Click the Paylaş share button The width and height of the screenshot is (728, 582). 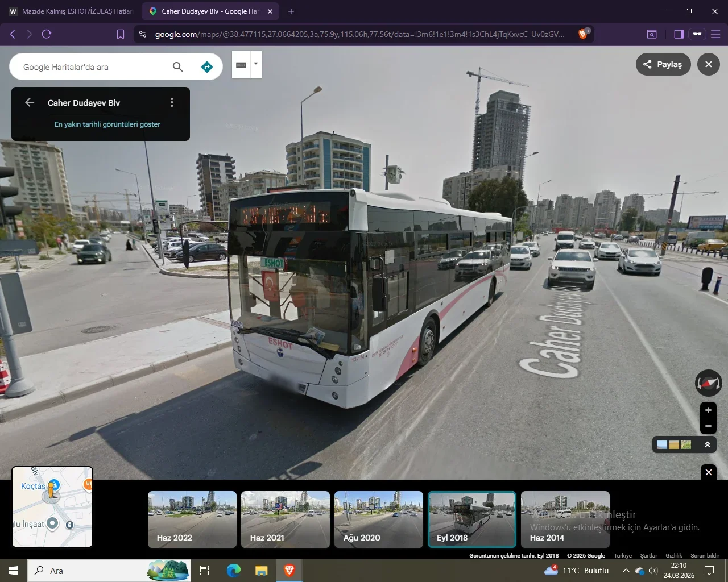click(x=663, y=64)
